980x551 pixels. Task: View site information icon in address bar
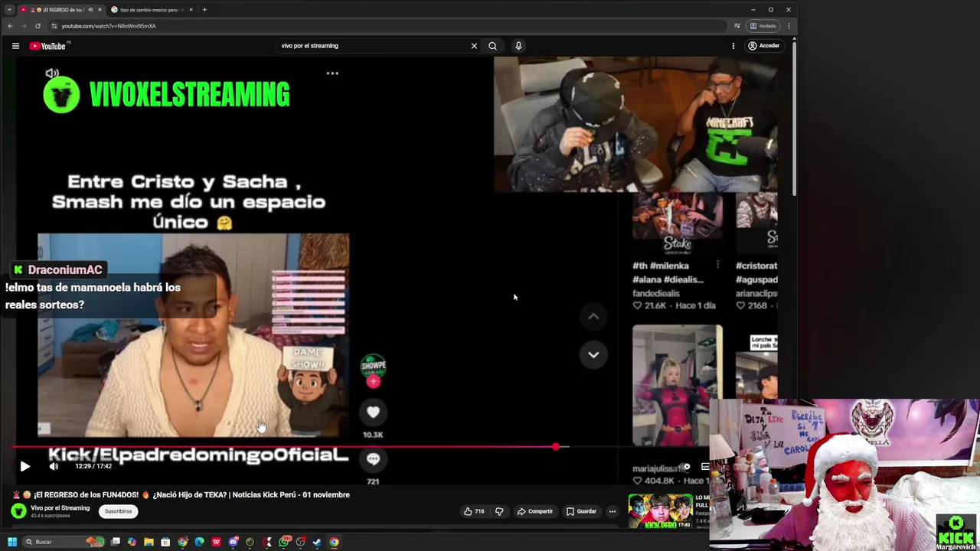click(54, 26)
